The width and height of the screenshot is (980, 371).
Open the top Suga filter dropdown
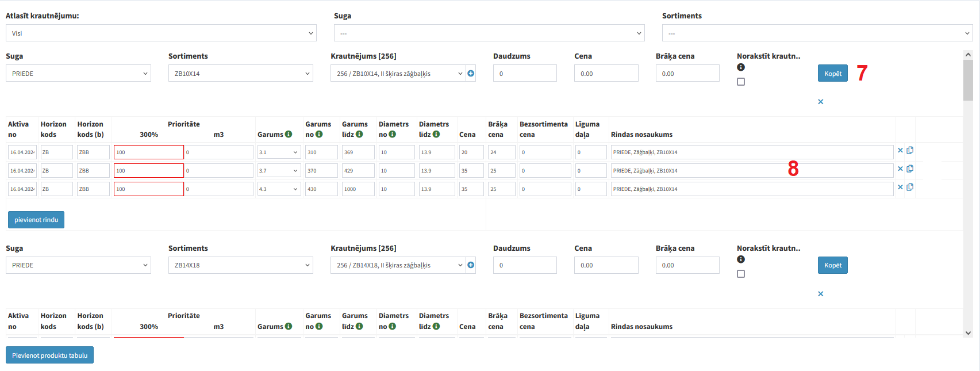pyautogui.click(x=489, y=33)
